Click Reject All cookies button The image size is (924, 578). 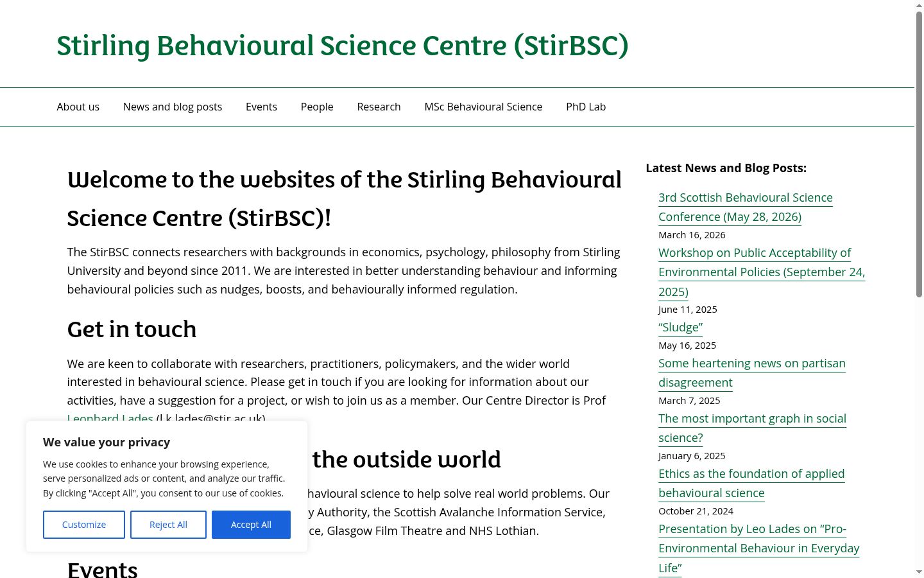[x=168, y=525]
